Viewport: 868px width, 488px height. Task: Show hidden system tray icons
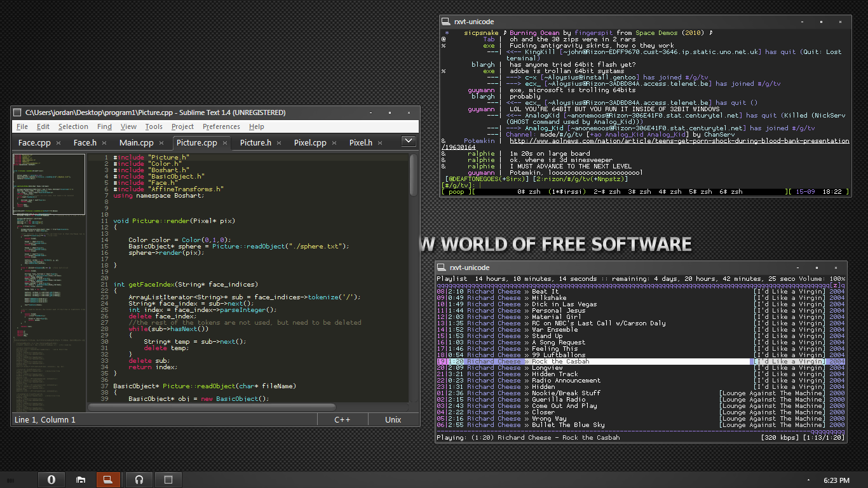(x=808, y=480)
